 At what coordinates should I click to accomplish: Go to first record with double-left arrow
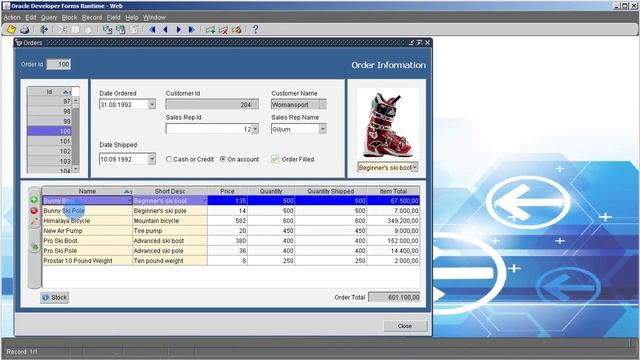[x=153, y=29]
